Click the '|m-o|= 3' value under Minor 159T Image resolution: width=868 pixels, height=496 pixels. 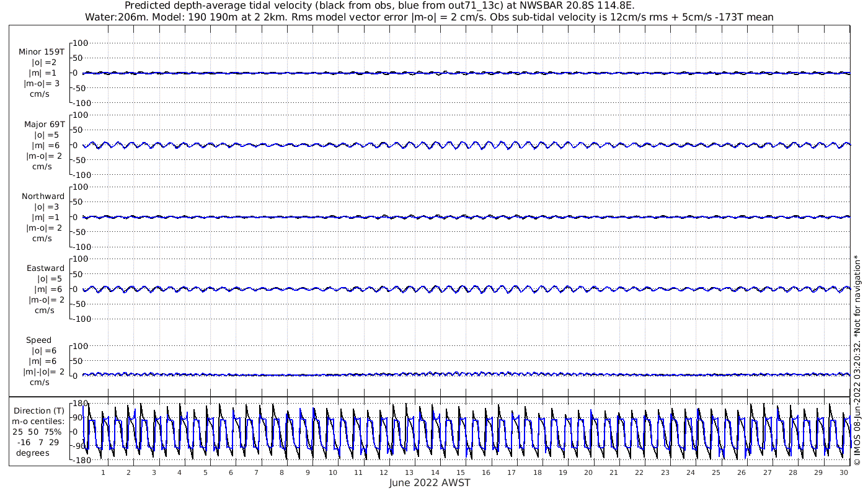click(x=42, y=84)
